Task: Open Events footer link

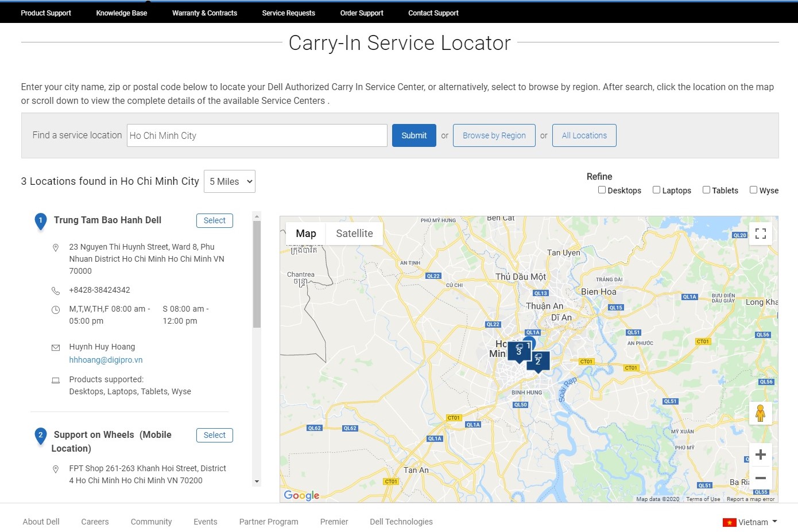Action: pos(206,522)
